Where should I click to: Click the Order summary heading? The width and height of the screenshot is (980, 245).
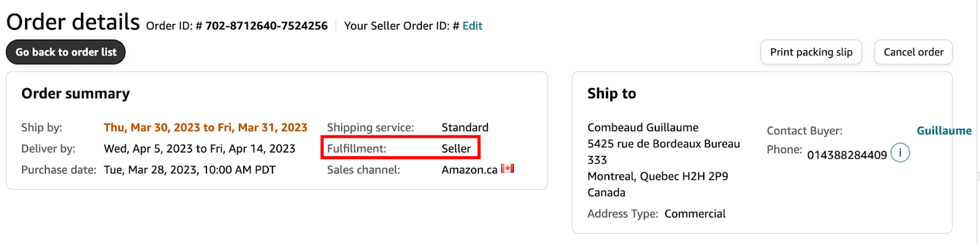75,94
